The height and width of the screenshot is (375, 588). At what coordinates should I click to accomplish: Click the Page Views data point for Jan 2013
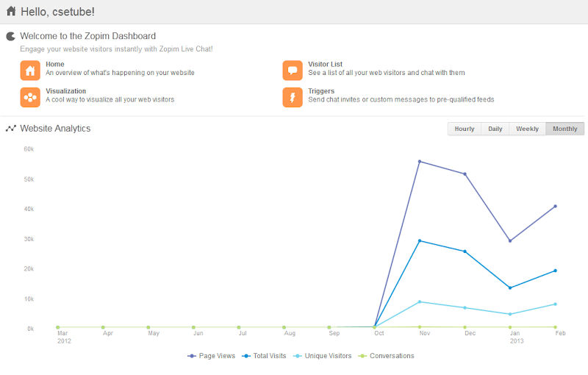pos(510,240)
